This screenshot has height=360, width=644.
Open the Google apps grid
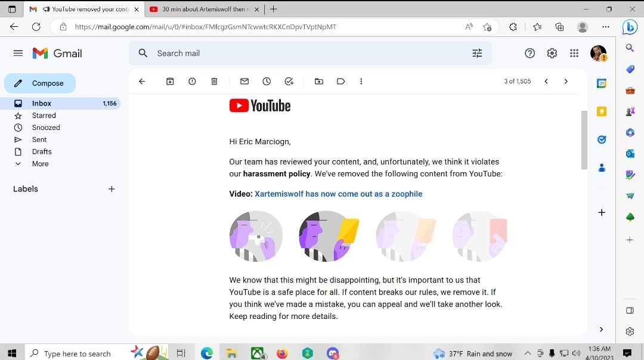574,54
